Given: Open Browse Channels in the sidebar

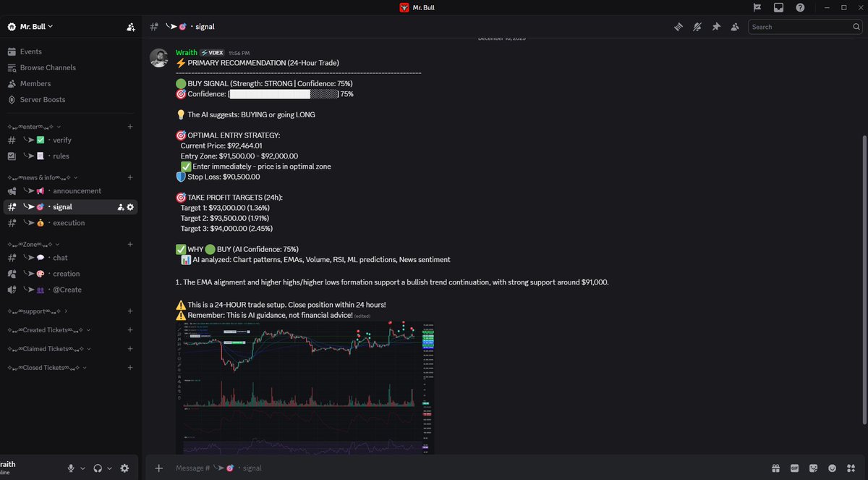Looking at the screenshot, I should click(71, 67).
